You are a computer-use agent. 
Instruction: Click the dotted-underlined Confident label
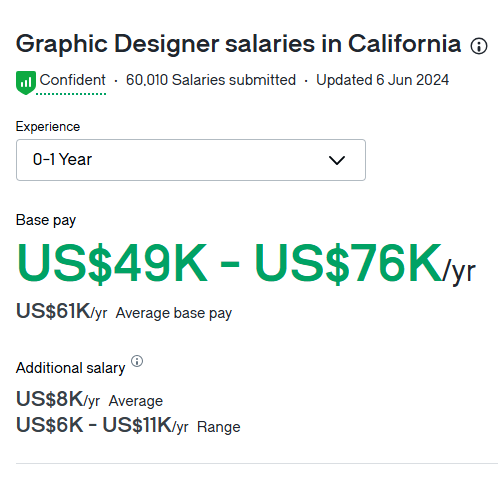(72, 80)
